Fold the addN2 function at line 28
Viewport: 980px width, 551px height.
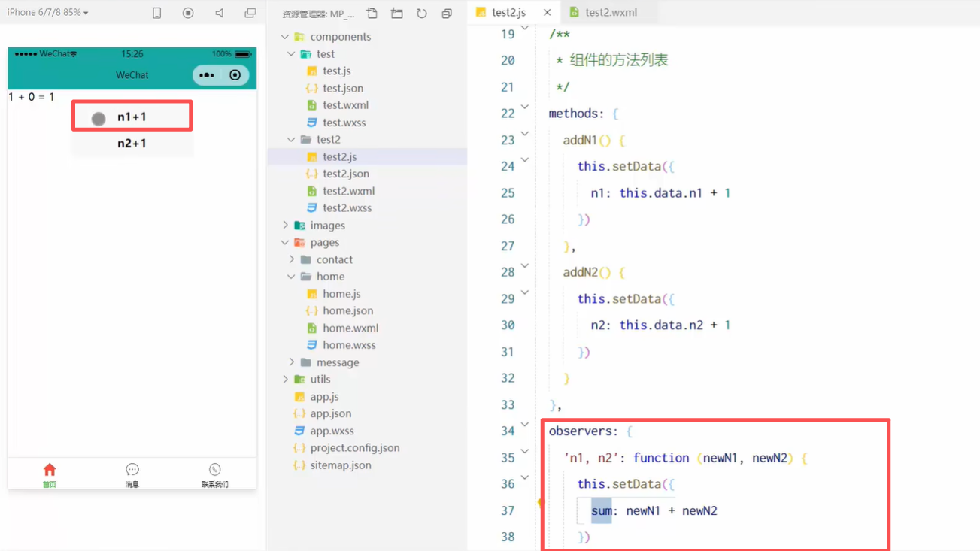tap(525, 265)
